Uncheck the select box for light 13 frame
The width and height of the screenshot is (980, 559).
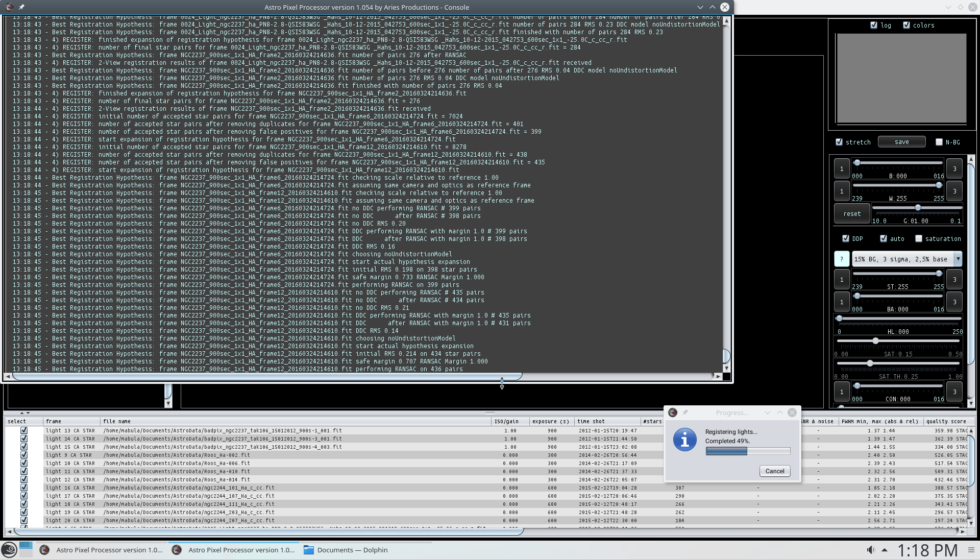[x=24, y=430]
